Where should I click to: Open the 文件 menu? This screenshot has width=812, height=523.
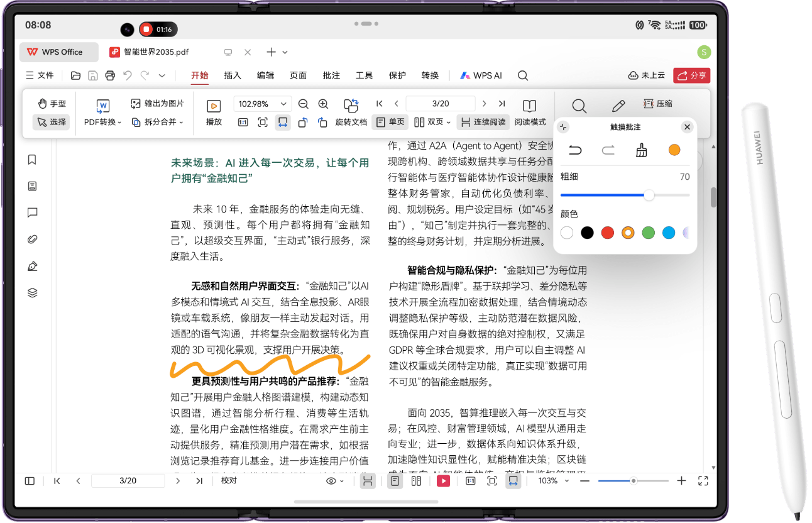pos(40,75)
